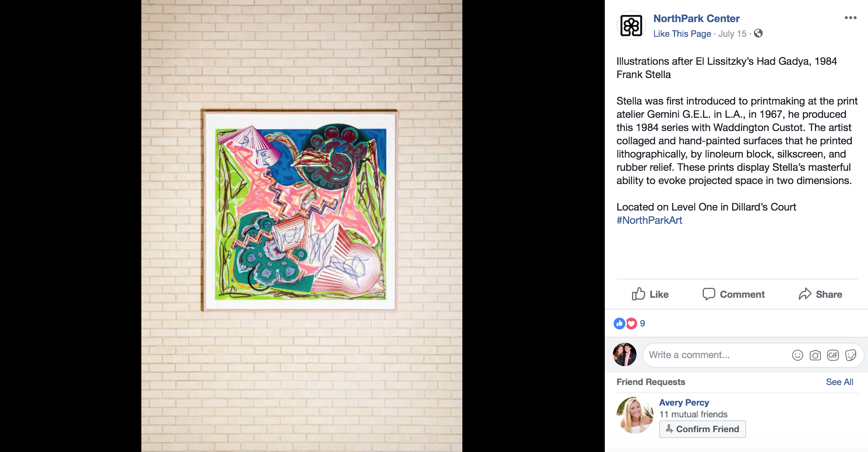The height and width of the screenshot is (452, 868).
Task: Click the public globe privacy icon
Action: (x=758, y=33)
